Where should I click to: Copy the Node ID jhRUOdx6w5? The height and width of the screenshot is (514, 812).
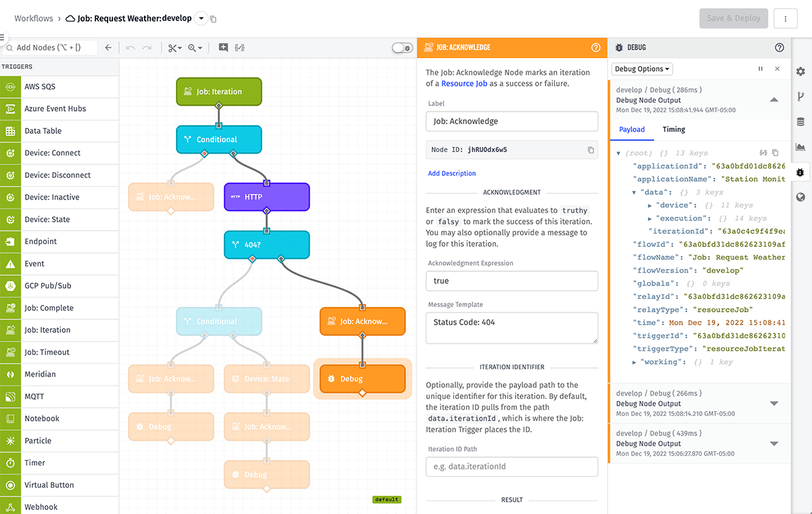[x=591, y=150]
